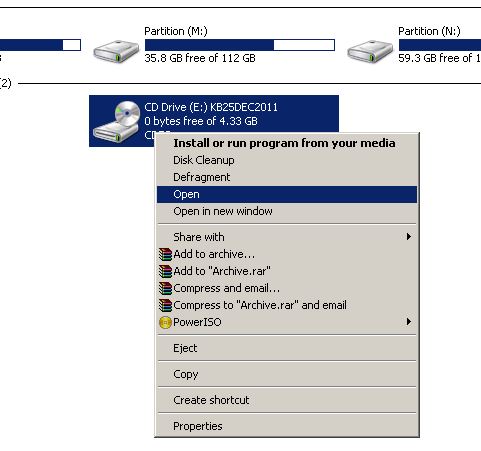Eject the CD drive
Screen dimensions: 481x451
pos(287,348)
